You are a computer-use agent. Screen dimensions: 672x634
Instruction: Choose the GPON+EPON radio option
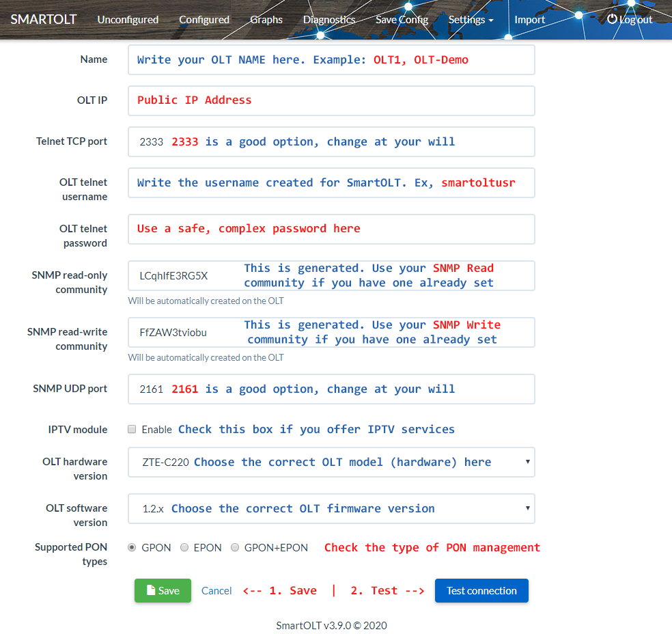235,547
